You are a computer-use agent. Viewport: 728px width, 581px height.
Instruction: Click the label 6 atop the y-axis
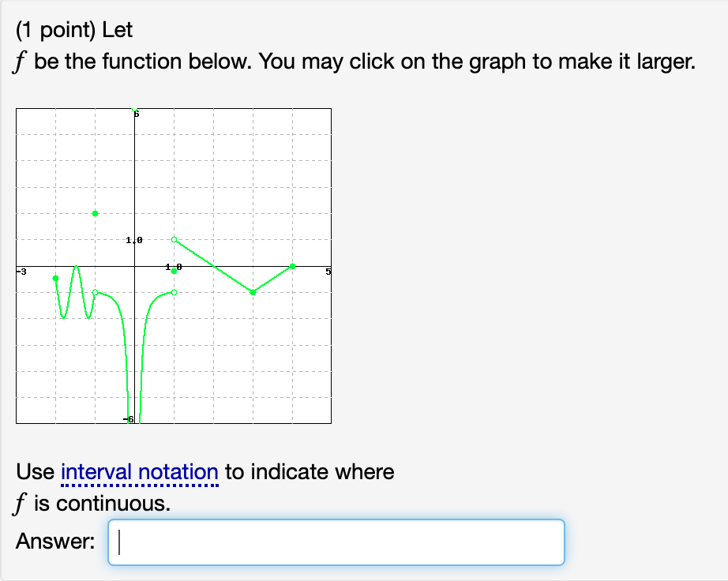coord(137,114)
